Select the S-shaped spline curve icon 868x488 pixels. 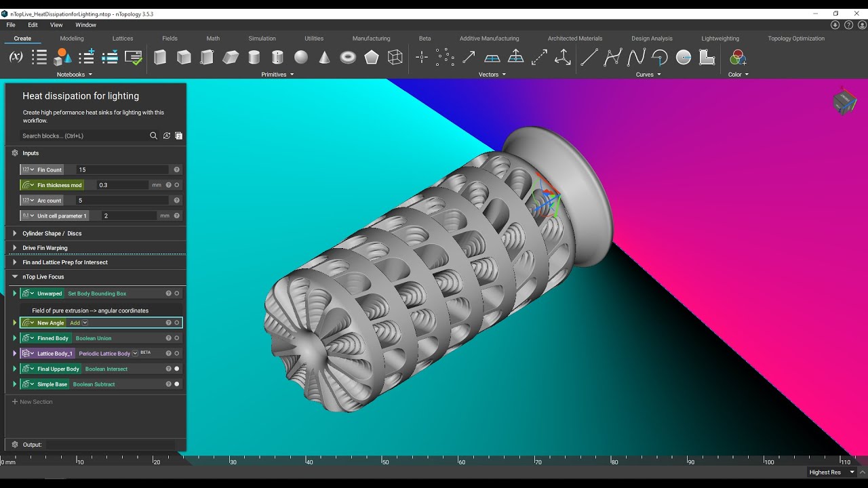point(636,57)
